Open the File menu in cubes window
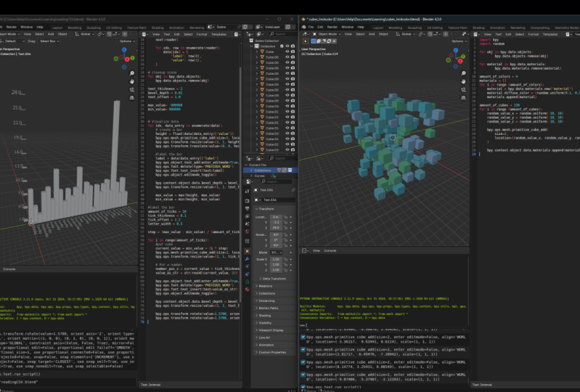 click(x=311, y=27)
